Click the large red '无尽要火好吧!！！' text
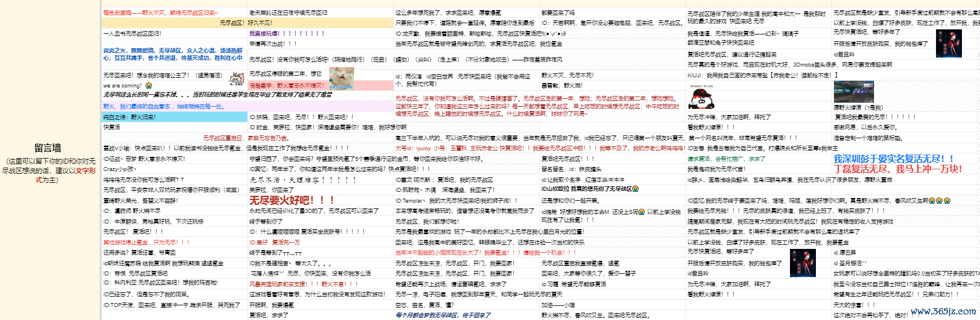Viewport: 980px width, 320px height. pyautogui.click(x=292, y=200)
